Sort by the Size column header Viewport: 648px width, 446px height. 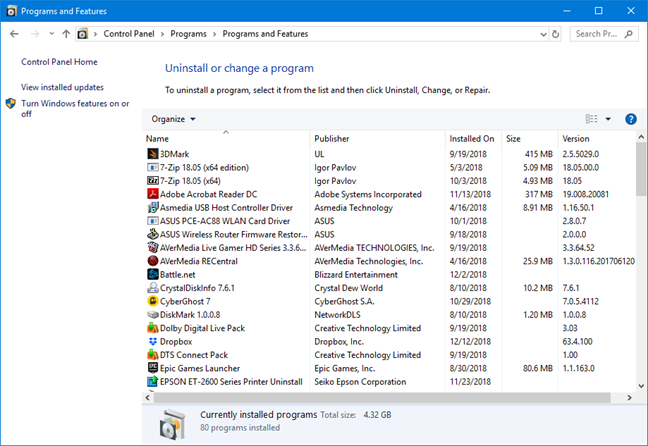tap(529, 138)
